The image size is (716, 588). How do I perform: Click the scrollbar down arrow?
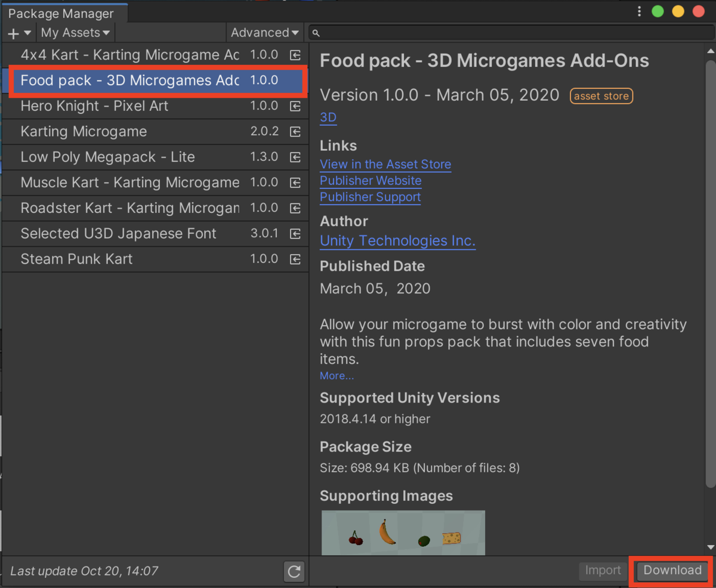710,547
